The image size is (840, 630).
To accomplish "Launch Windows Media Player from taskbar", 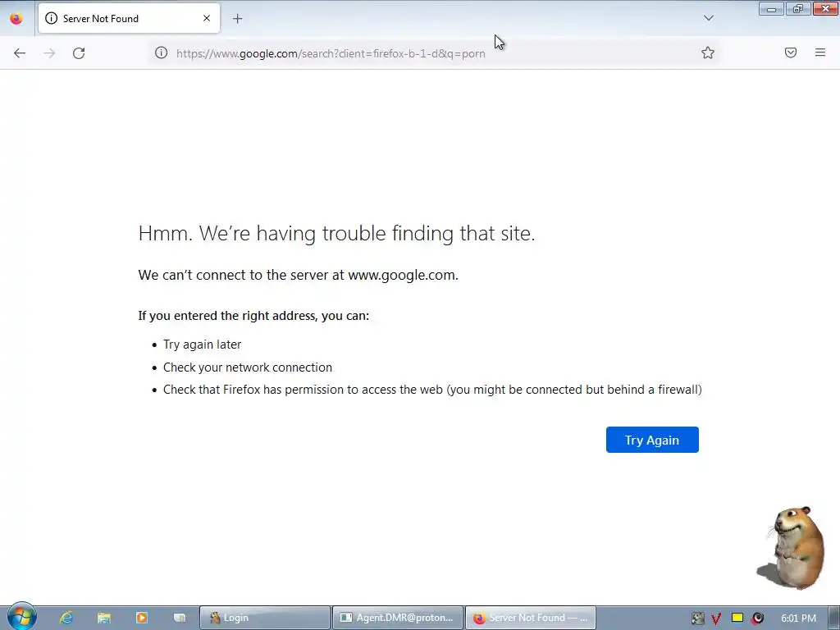I will coord(141,618).
